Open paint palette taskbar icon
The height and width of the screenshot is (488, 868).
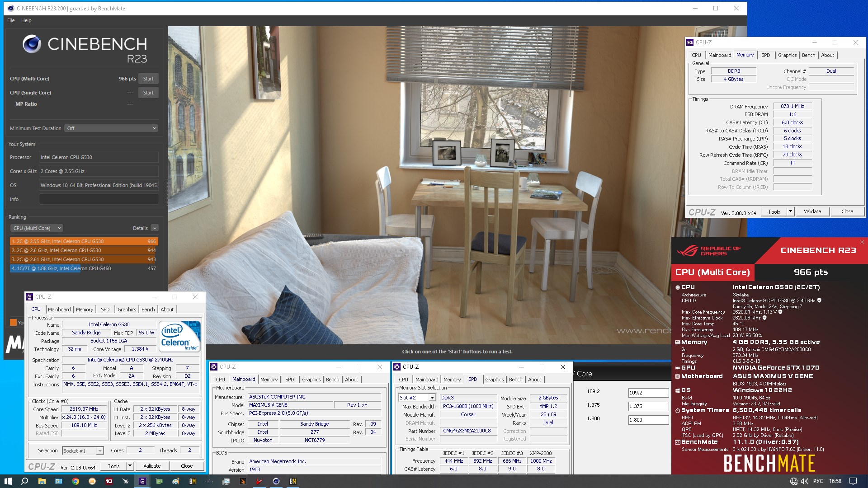point(176,481)
